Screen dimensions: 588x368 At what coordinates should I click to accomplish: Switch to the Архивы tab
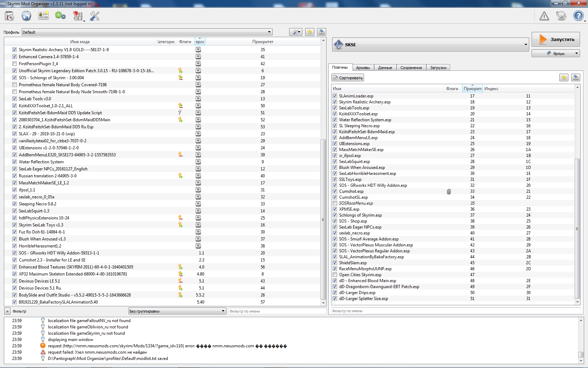click(363, 68)
